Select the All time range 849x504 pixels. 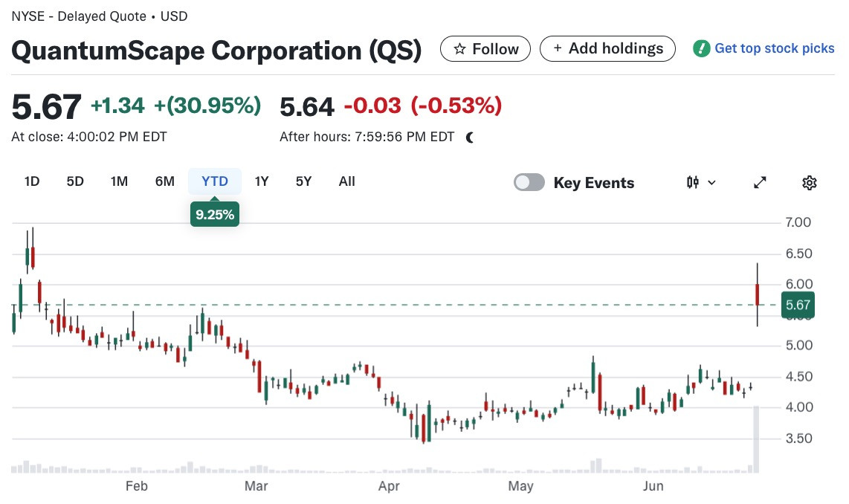347,181
